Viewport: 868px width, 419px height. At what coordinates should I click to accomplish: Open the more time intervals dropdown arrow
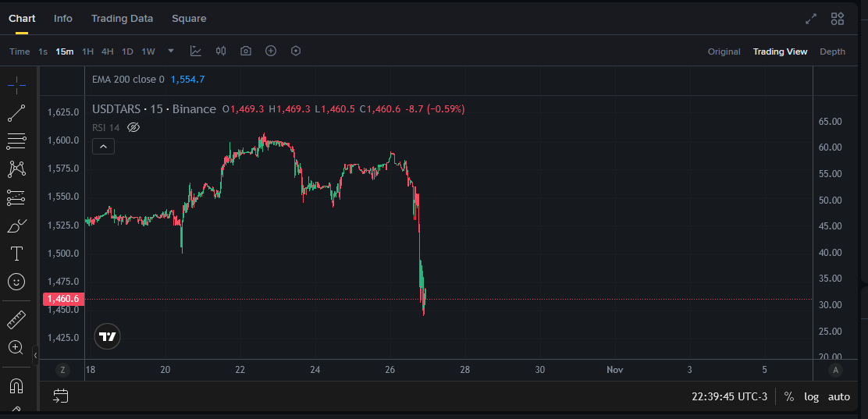point(171,51)
